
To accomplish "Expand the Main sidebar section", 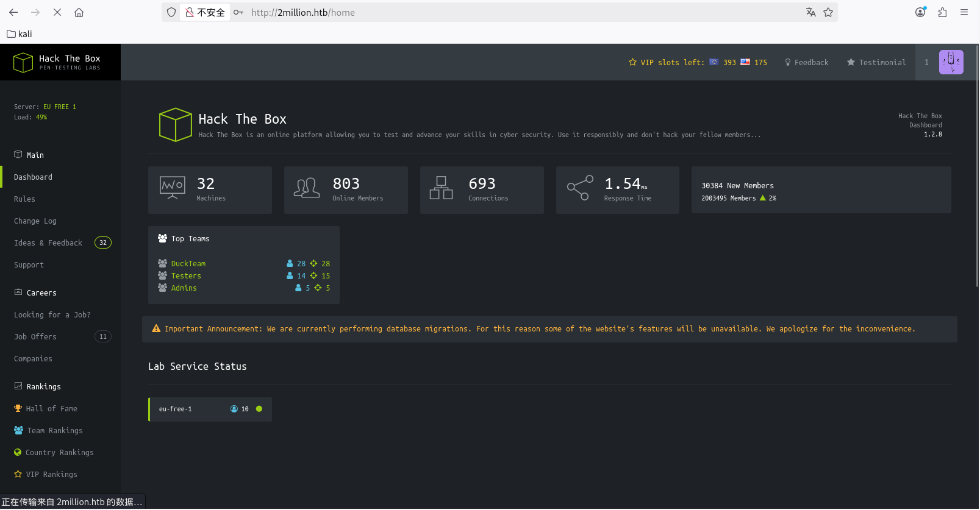I will point(35,155).
